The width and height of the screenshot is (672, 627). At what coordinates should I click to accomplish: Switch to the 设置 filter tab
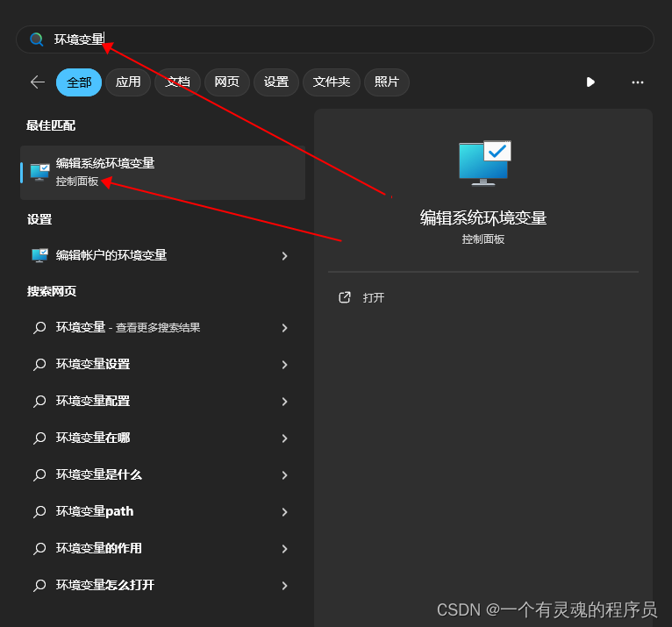point(276,82)
